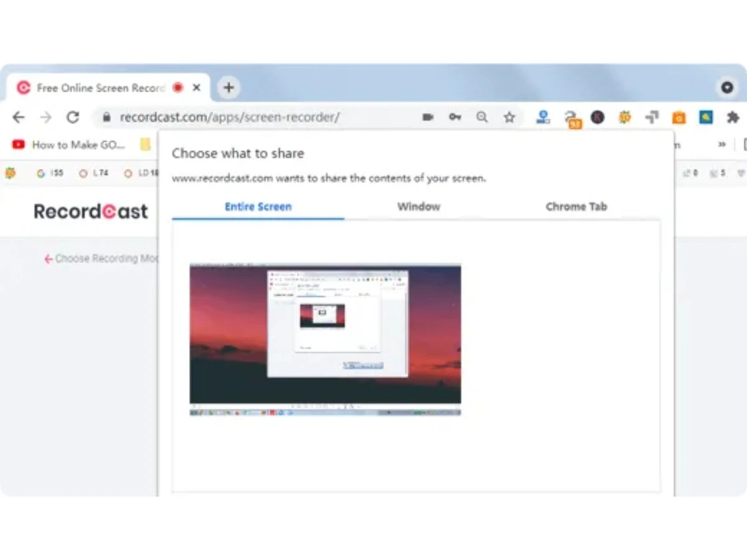747x560 pixels.
Task: Open the yellow folder bookmark
Action: [x=146, y=144]
